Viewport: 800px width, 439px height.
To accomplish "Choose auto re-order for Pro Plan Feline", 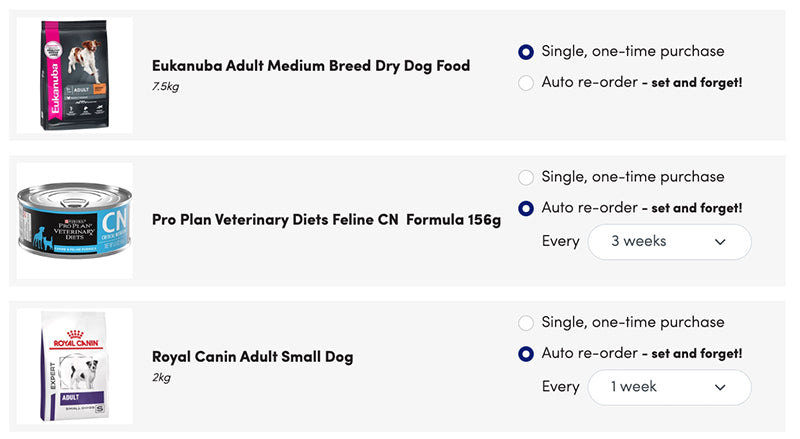I will click(x=526, y=209).
